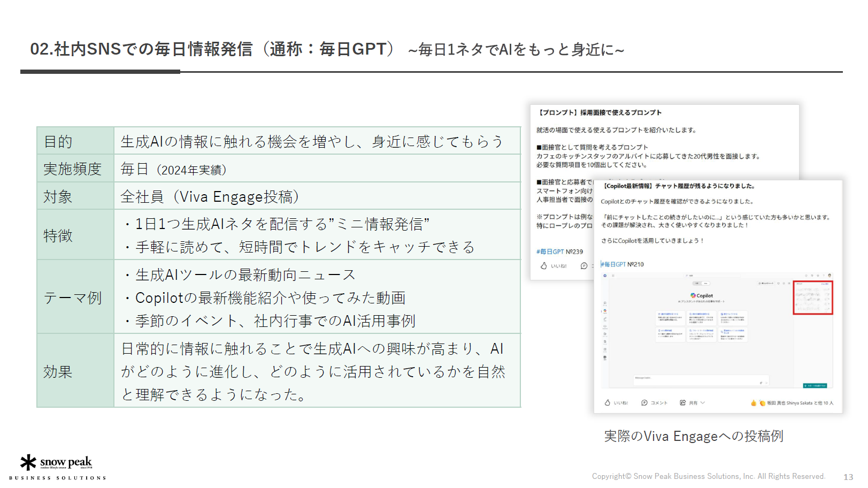
Task: Click the コメント comment icon on post №210
Action: 644,403
